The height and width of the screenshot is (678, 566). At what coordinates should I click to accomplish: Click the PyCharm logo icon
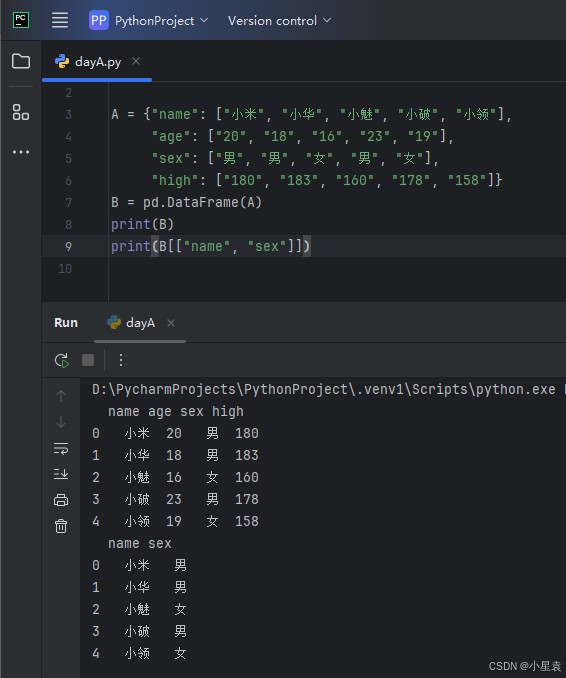coord(21,20)
